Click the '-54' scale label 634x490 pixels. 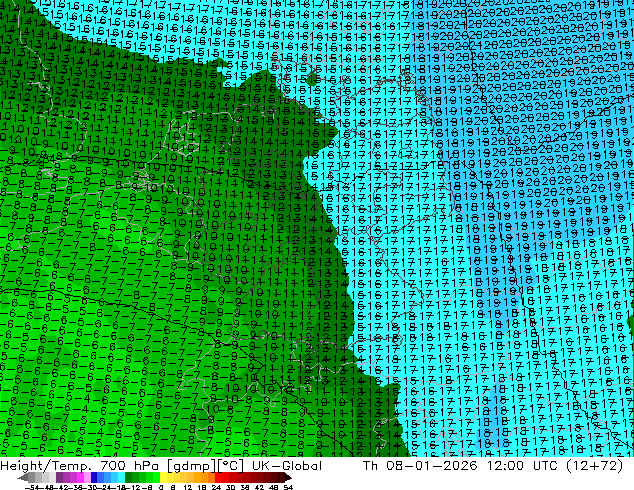click(x=34, y=487)
